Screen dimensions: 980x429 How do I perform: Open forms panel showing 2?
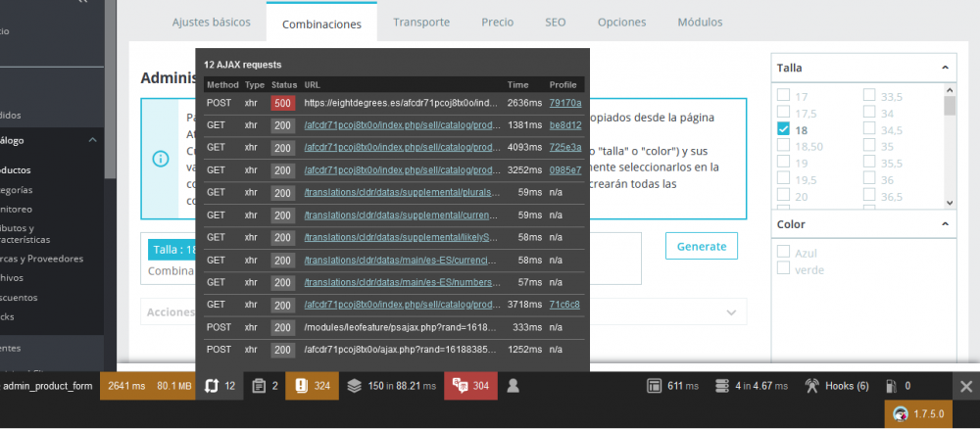(x=265, y=386)
